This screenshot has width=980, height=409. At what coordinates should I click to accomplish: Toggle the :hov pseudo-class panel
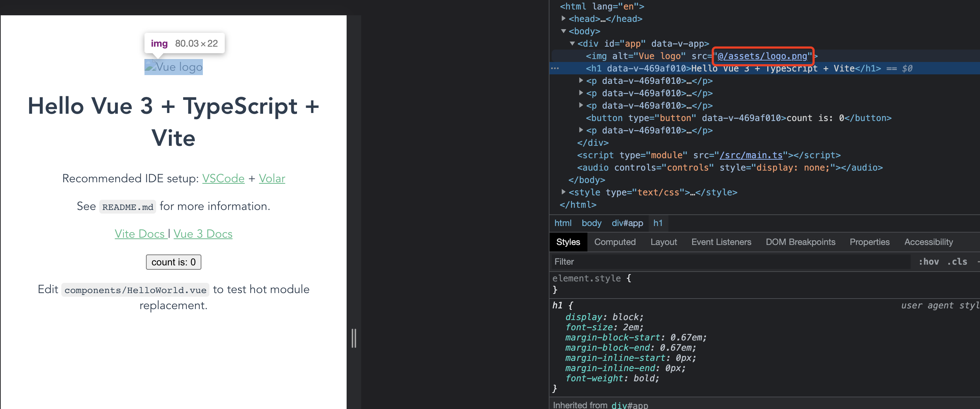[x=929, y=261]
